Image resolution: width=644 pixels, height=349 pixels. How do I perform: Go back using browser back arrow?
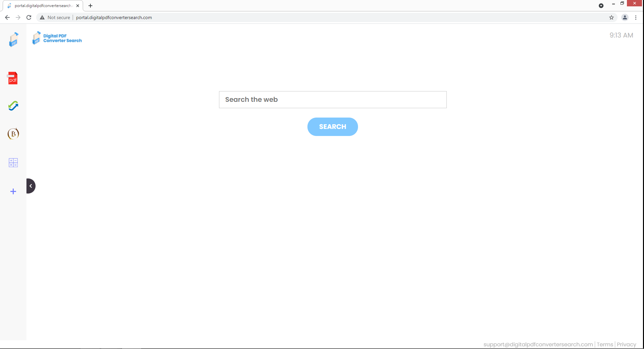[x=7, y=17]
